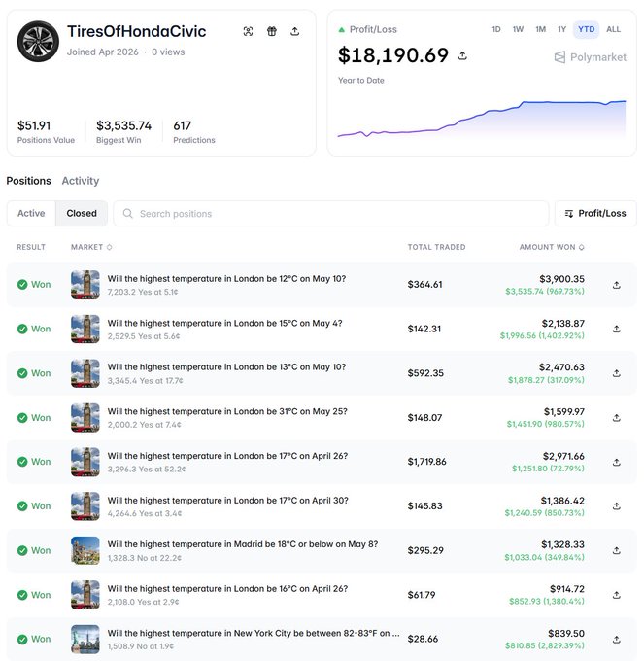Click the search magnifier icon
Screen dimensions: 644x661
pyautogui.click(x=127, y=213)
